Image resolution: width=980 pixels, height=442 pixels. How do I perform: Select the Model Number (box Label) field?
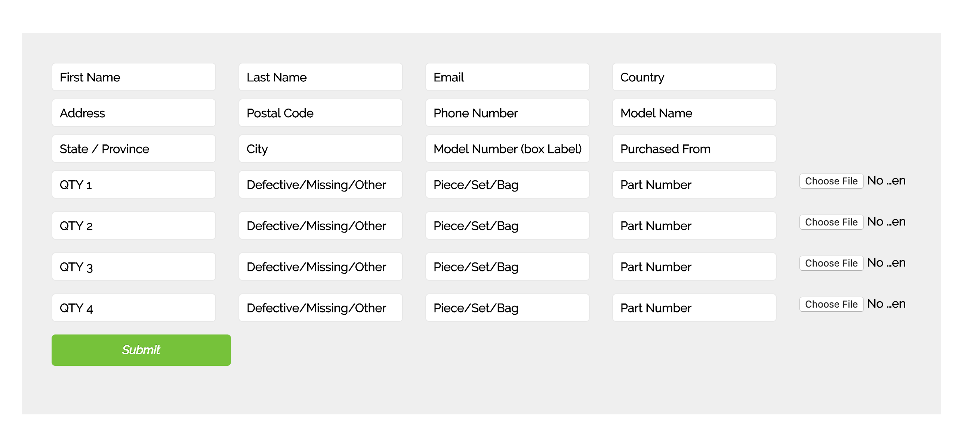pos(507,149)
